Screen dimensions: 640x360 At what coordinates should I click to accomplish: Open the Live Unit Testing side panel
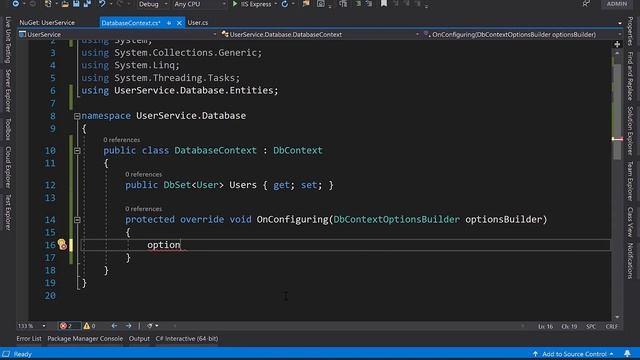8,40
